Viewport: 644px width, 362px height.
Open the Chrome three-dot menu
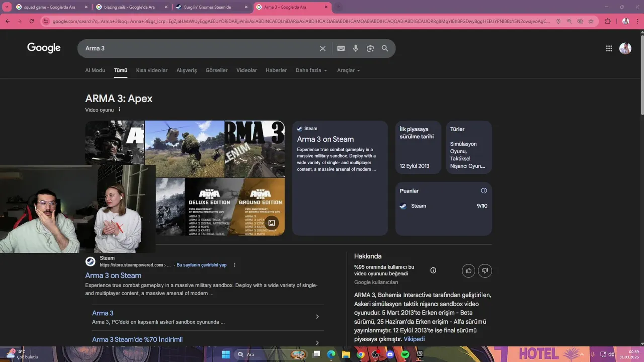(638, 21)
